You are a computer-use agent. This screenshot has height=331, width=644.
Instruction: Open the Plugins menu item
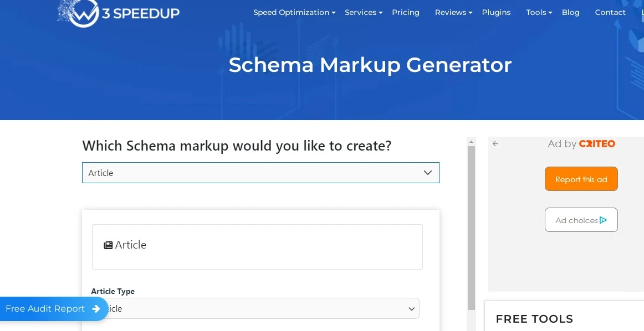(x=496, y=12)
